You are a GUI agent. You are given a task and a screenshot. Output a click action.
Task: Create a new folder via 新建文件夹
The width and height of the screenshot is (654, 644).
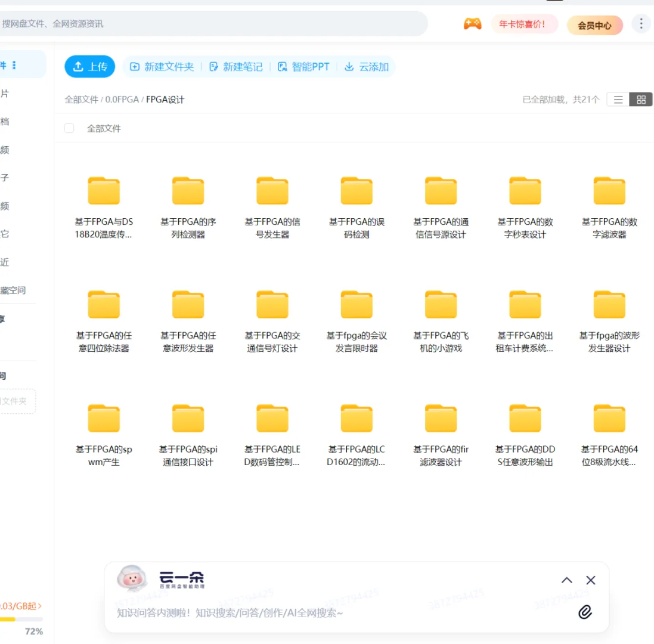pyautogui.click(x=161, y=67)
